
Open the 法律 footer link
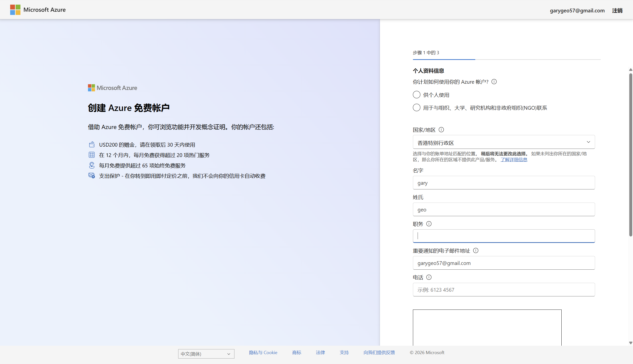tap(320, 353)
